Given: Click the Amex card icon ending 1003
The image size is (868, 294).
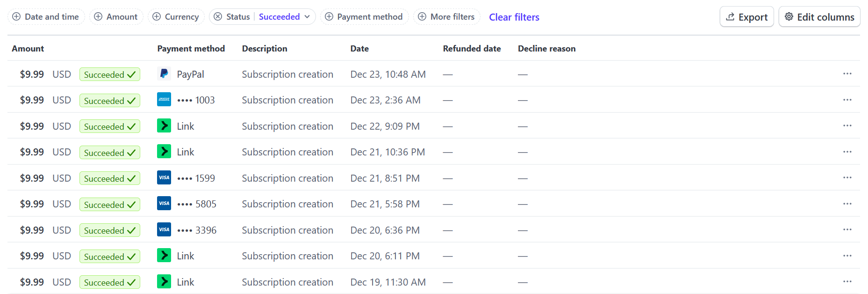Looking at the screenshot, I should coord(164,100).
